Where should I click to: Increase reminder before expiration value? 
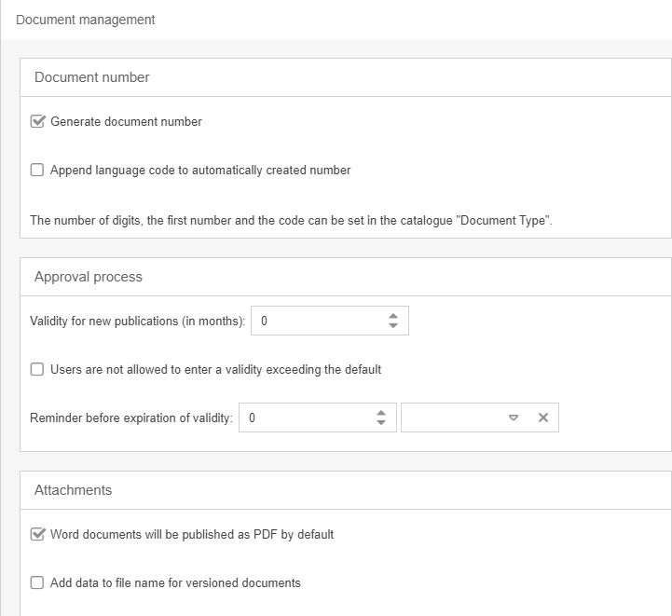(380, 413)
